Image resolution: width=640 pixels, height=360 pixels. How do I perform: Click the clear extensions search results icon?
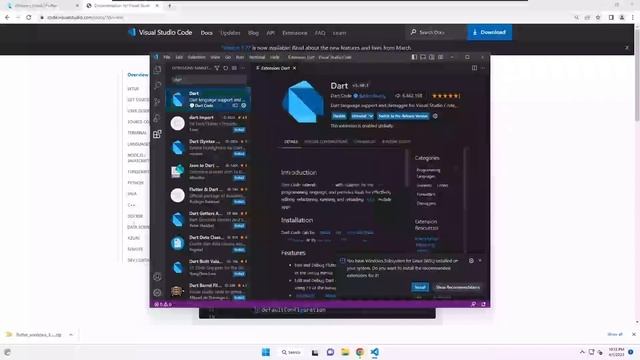click(234, 68)
